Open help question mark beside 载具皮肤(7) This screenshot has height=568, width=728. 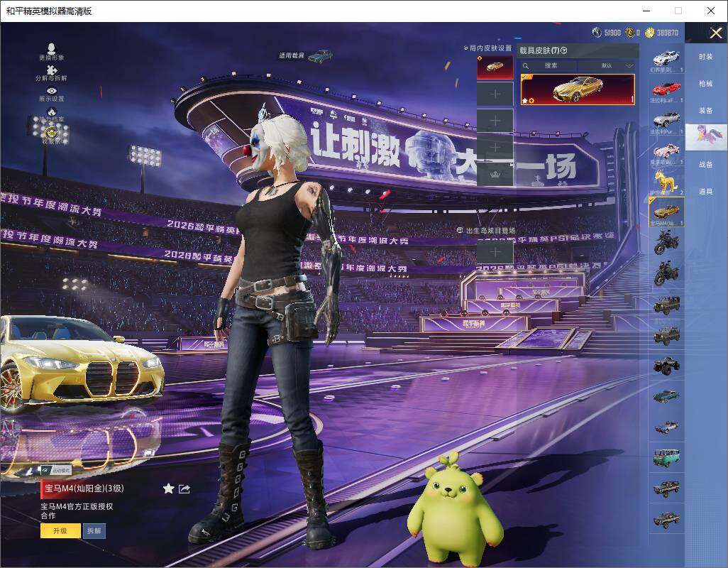564,50
